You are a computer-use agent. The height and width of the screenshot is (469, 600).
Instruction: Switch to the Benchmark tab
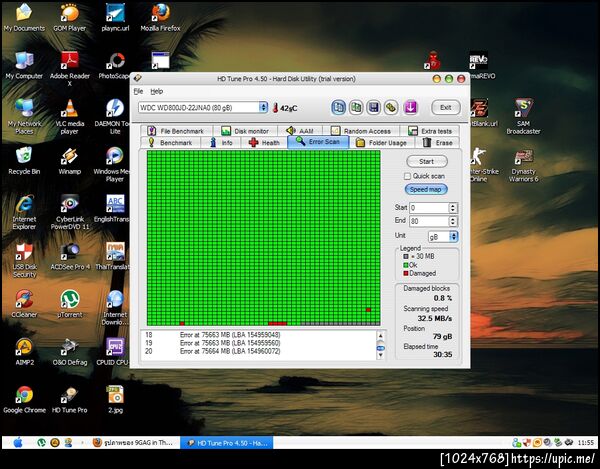pyautogui.click(x=171, y=143)
